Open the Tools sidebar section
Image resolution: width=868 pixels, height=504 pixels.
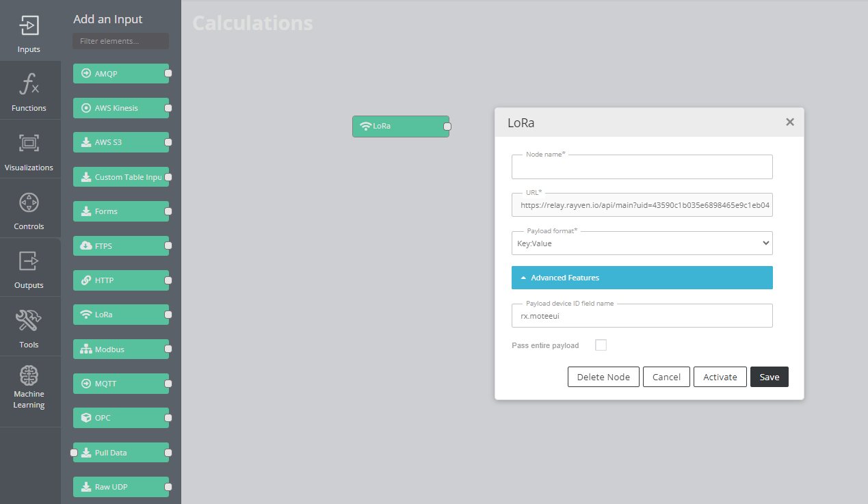coord(29,326)
